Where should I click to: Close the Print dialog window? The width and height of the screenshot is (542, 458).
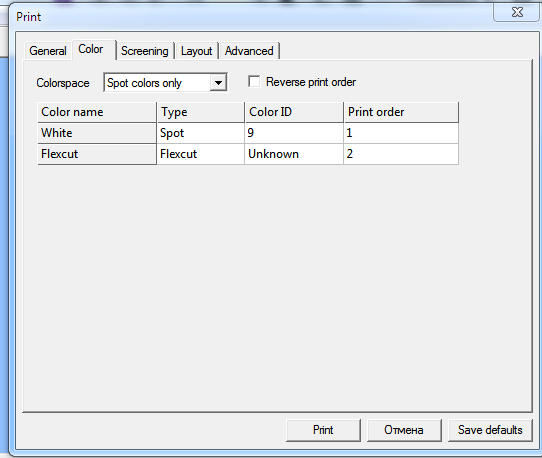[517, 12]
